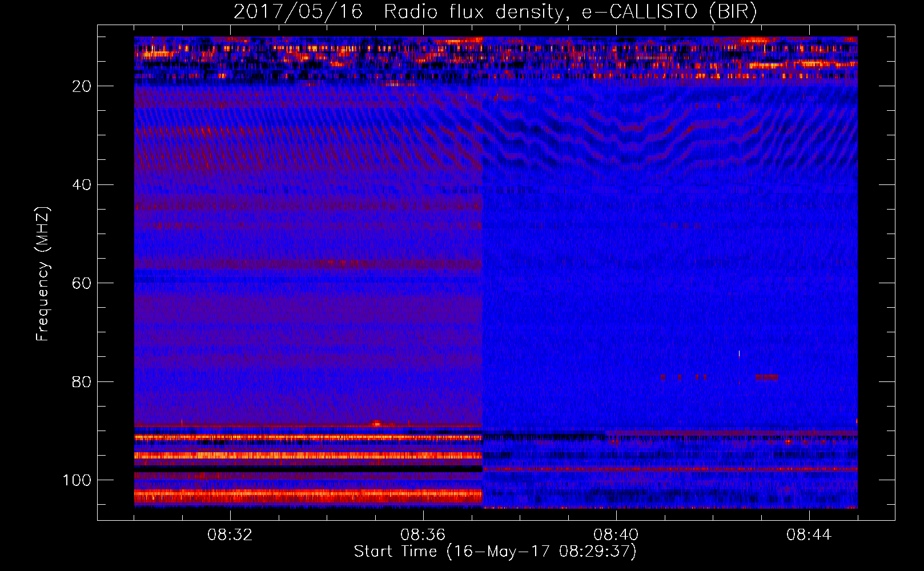The height and width of the screenshot is (571, 924).
Task: Click the 'Frequency (MHZ)' axis label
Action: (43, 274)
